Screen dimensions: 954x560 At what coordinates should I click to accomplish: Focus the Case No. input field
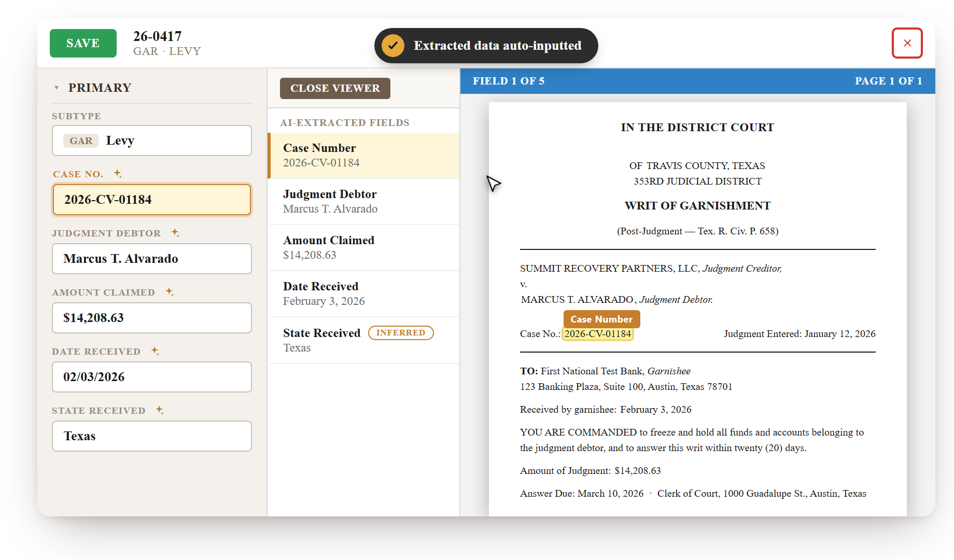pyautogui.click(x=152, y=200)
